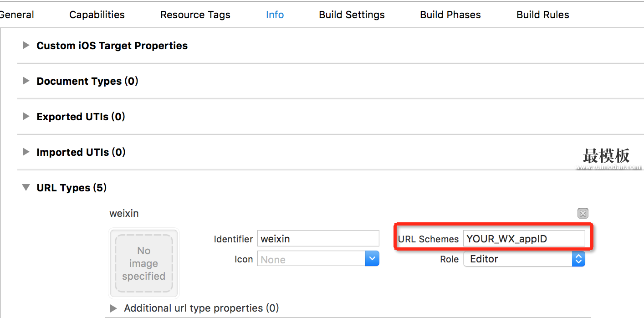This screenshot has height=318, width=644.
Task: Open the Role Editor popup menu
Action: pyautogui.click(x=524, y=259)
